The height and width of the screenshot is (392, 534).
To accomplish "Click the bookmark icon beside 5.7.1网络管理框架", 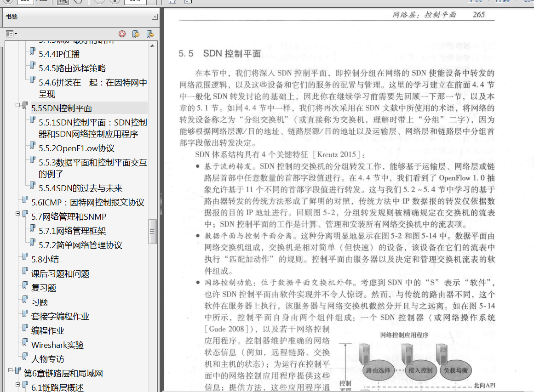I will tap(32, 228).
